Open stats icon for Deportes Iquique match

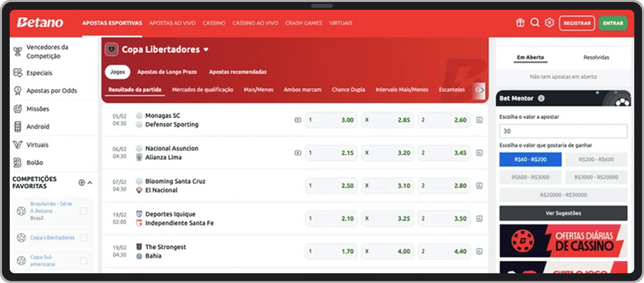point(479,219)
